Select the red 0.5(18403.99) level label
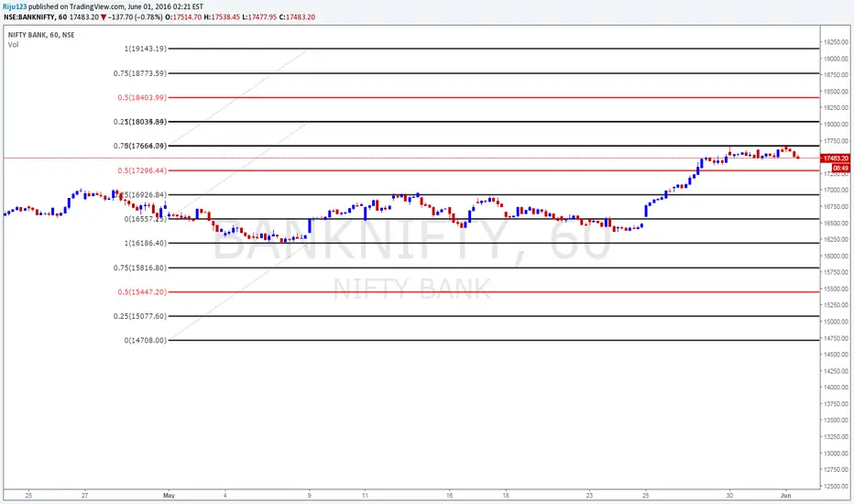854x504 pixels. [142, 97]
